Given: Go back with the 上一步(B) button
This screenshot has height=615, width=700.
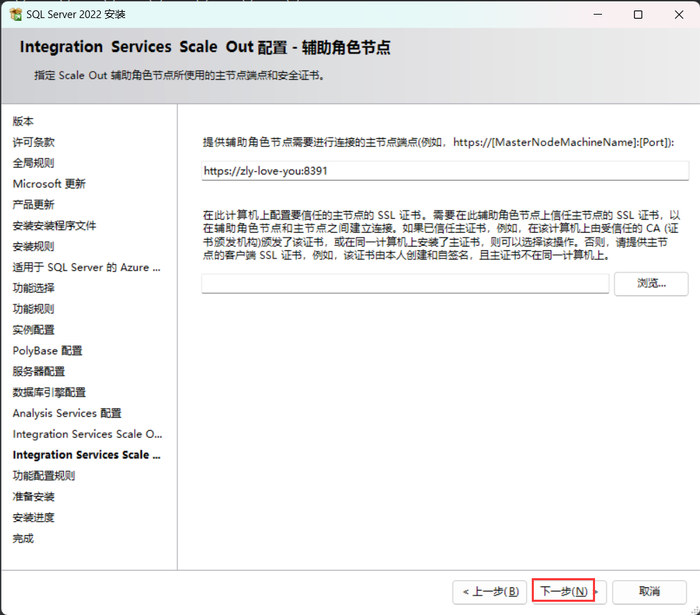Looking at the screenshot, I should click(x=490, y=592).
